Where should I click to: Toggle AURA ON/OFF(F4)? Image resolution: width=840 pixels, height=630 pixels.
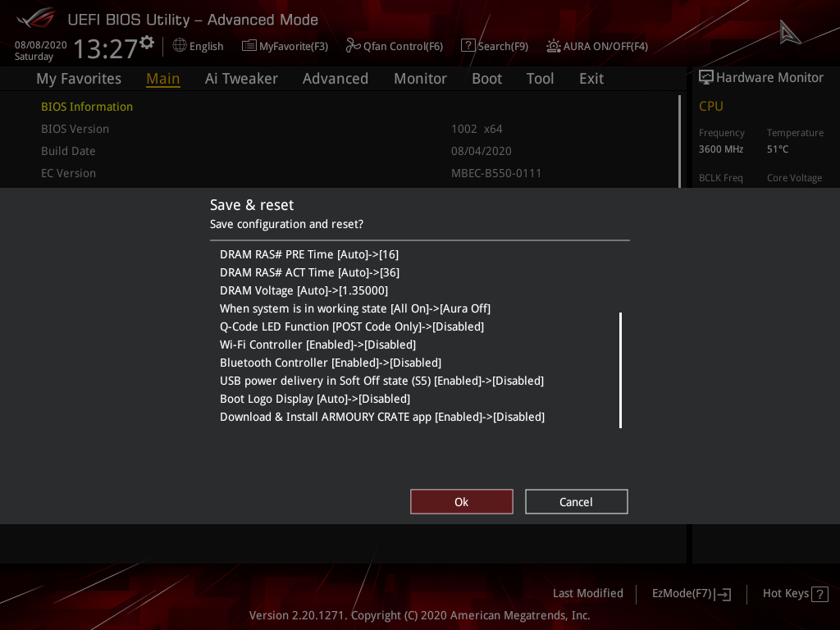(x=597, y=46)
